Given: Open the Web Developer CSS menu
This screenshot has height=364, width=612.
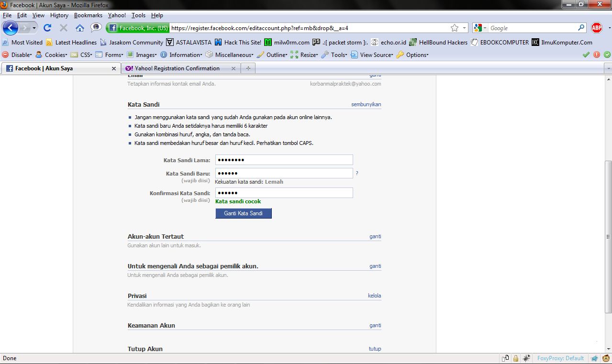Looking at the screenshot, I should point(81,55).
